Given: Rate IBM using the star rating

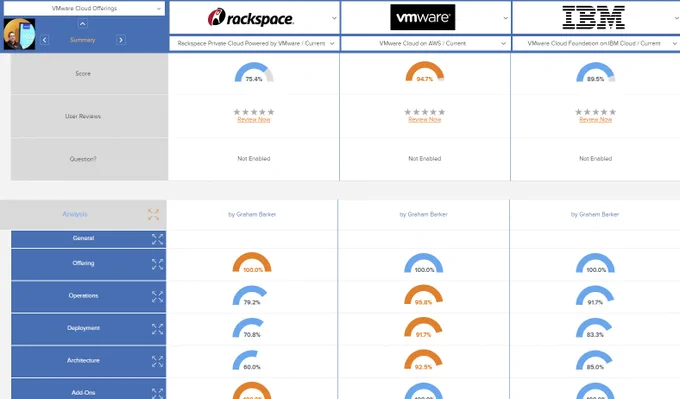Looking at the screenshot, I should (x=595, y=112).
